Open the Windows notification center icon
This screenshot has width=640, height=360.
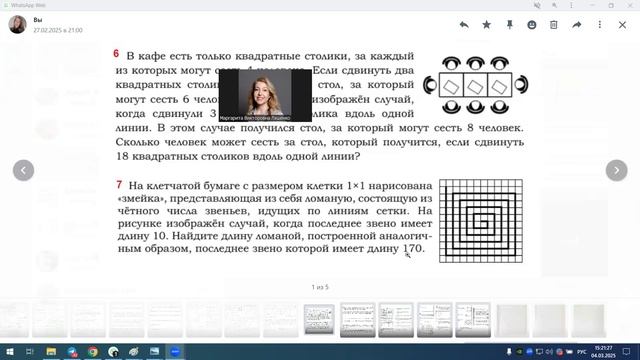627,351
